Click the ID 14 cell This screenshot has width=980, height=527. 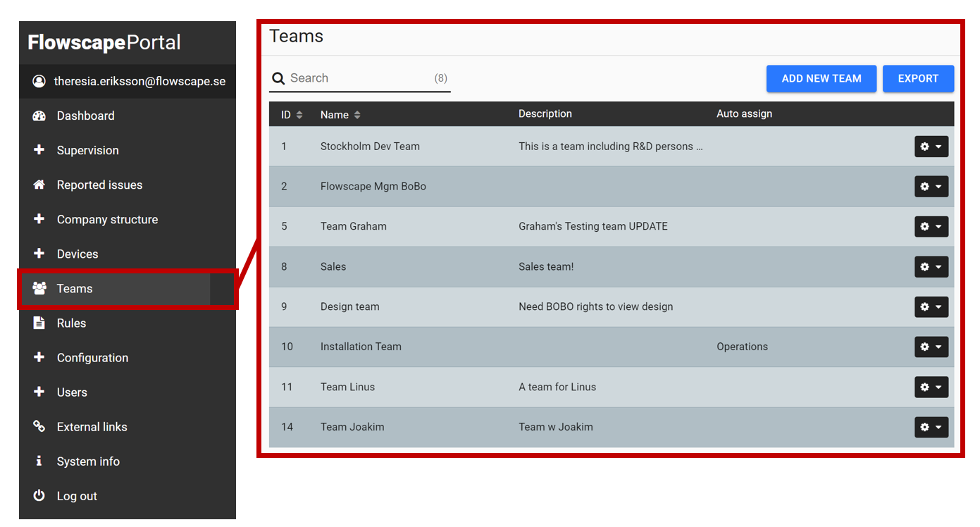click(287, 428)
